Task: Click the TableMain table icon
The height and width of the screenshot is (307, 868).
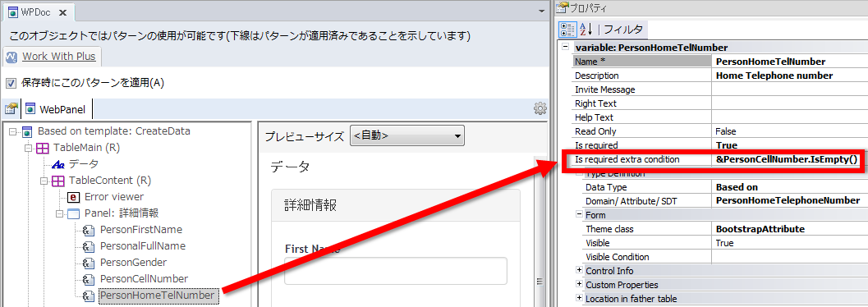Action: point(43,149)
